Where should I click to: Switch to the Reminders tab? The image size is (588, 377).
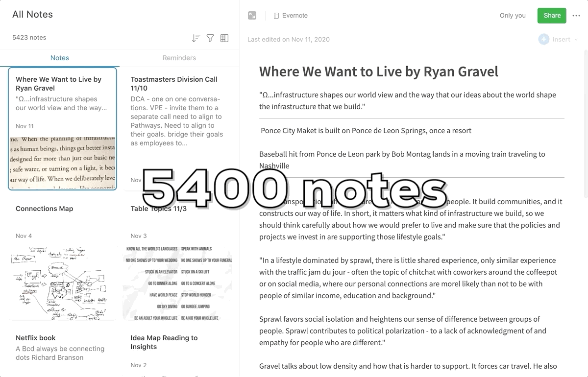[x=179, y=58]
